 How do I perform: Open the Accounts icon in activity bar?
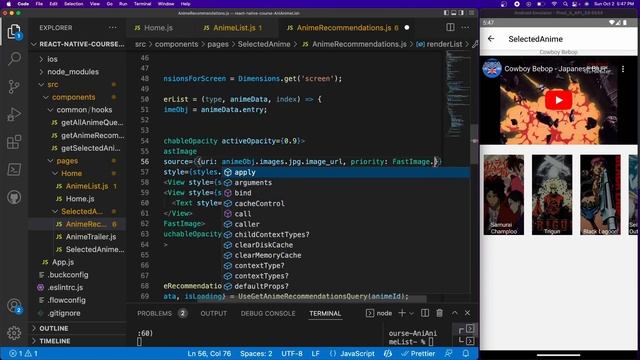coord(14,306)
